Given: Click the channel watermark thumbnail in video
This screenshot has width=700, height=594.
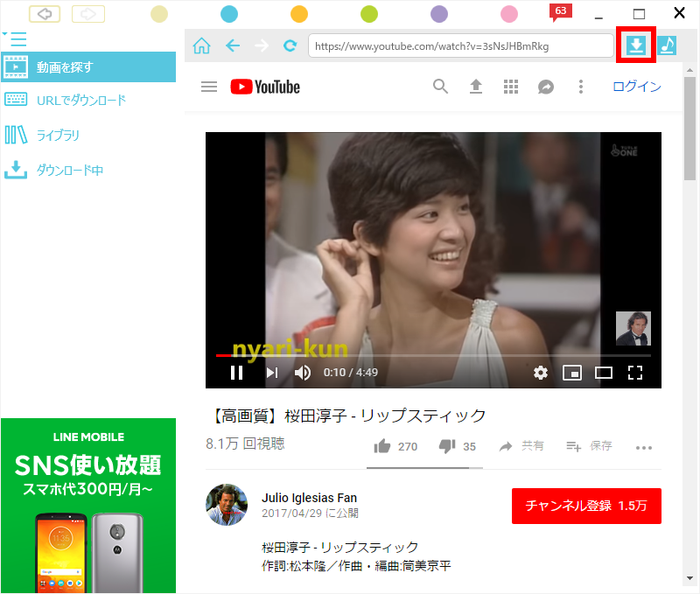Looking at the screenshot, I should pyautogui.click(x=633, y=328).
